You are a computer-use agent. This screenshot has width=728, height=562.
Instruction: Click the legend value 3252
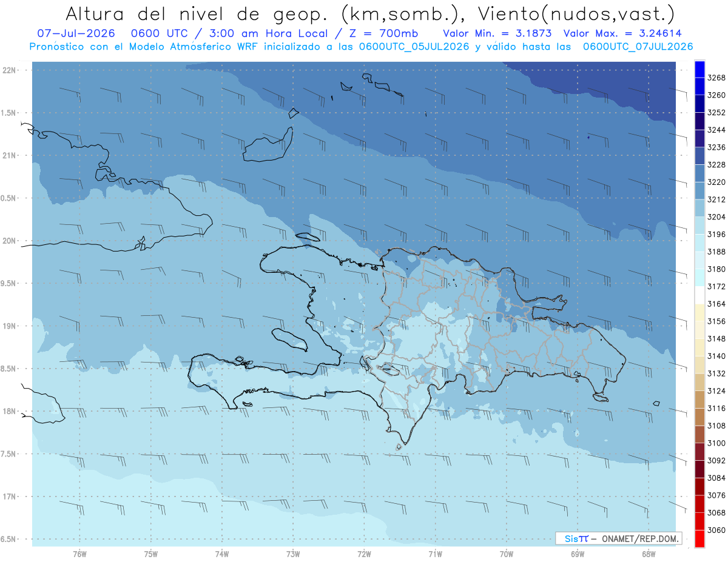[716, 113]
